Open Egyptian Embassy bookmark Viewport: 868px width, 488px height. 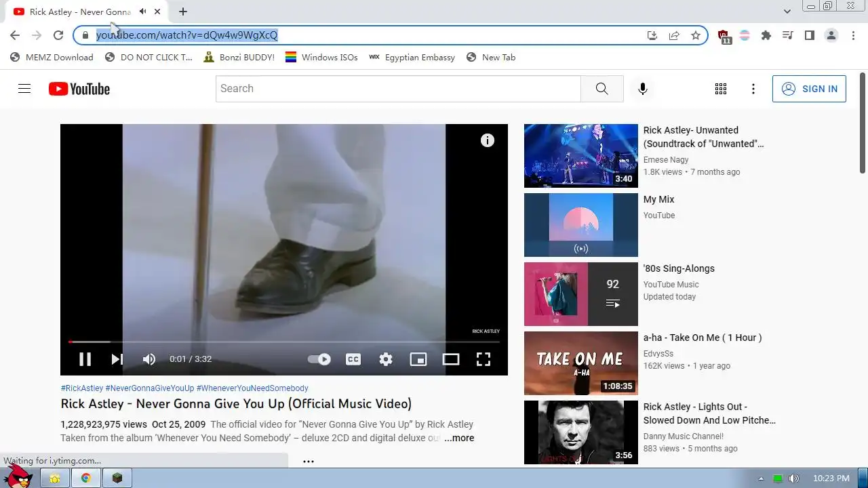(x=412, y=58)
